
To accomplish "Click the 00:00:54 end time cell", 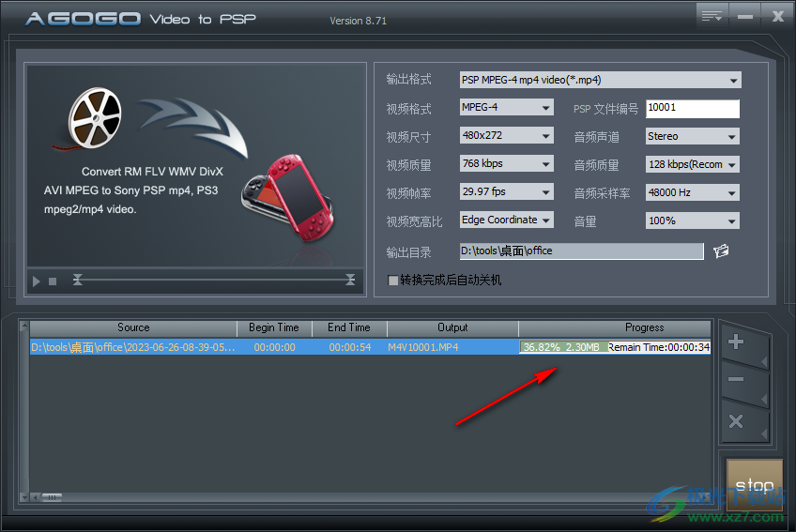I will click(x=350, y=347).
